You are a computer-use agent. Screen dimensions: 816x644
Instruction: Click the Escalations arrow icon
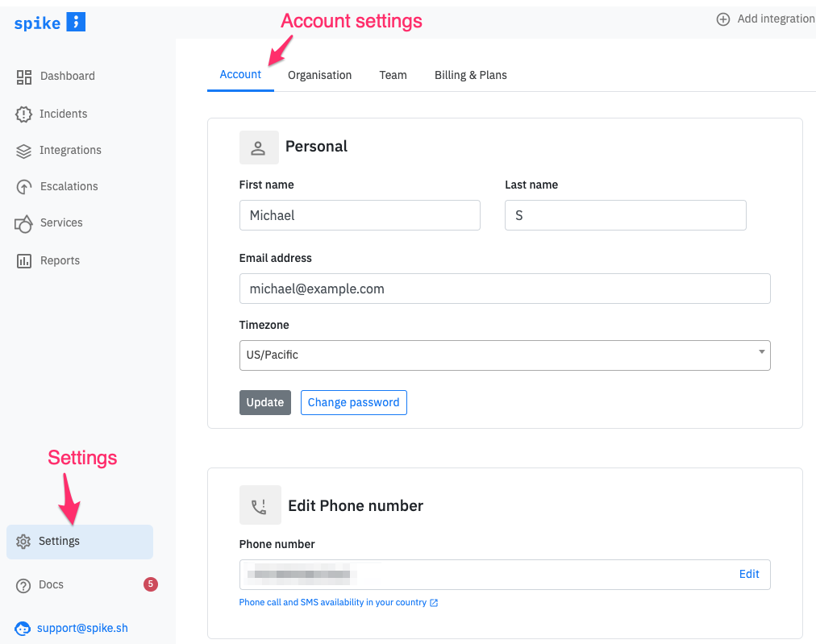pos(24,187)
